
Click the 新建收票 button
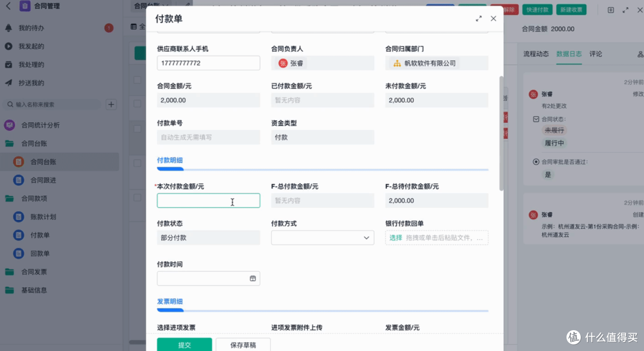[x=571, y=10]
